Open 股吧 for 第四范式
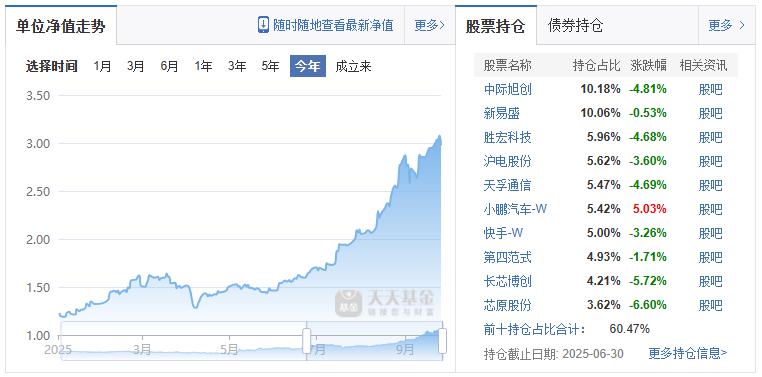The height and width of the screenshot is (377, 762). tap(710, 257)
